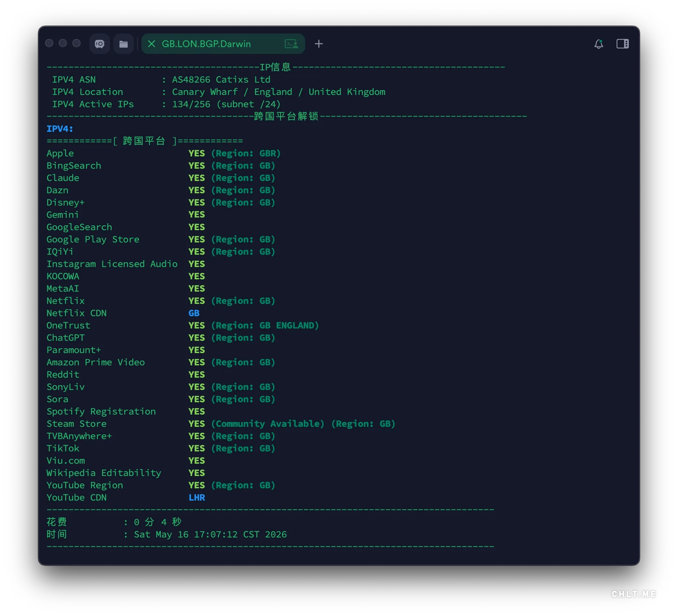Click the 'TVBAnywhere+' service name
This screenshot has width=678, height=616.
click(79, 436)
